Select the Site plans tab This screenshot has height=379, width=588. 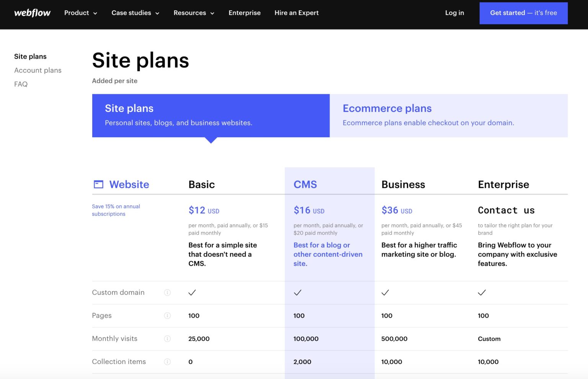(211, 115)
